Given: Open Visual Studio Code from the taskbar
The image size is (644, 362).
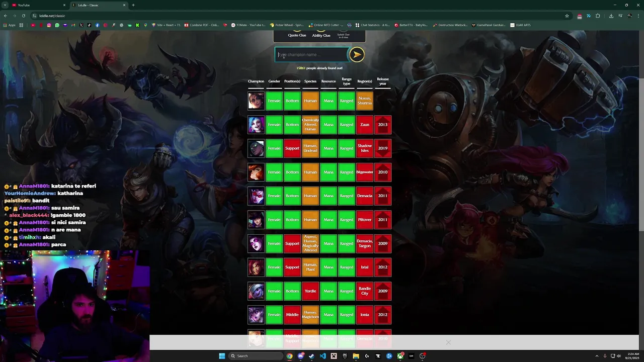Looking at the screenshot, I should 323,356.
